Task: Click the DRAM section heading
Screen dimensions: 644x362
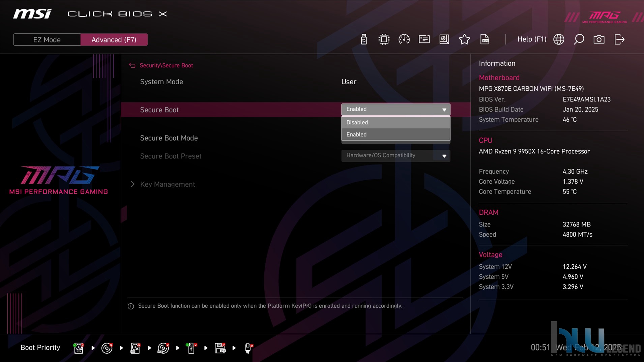Action: [x=488, y=213]
